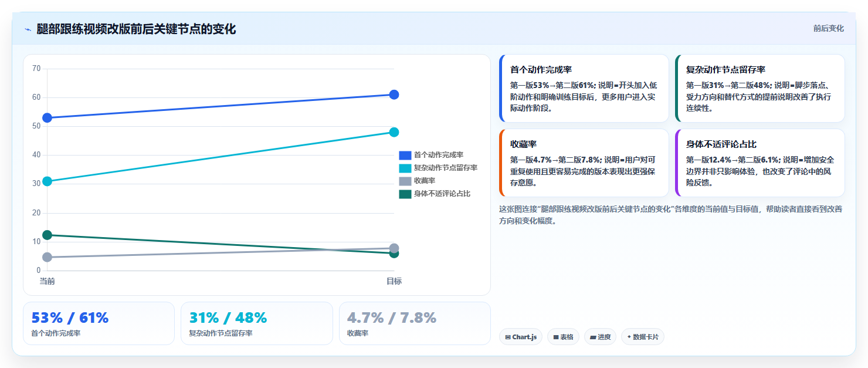Click the 复杂动作节点留存率 legend label
Image resolution: width=868 pixels, height=368 pixels.
[x=446, y=168]
